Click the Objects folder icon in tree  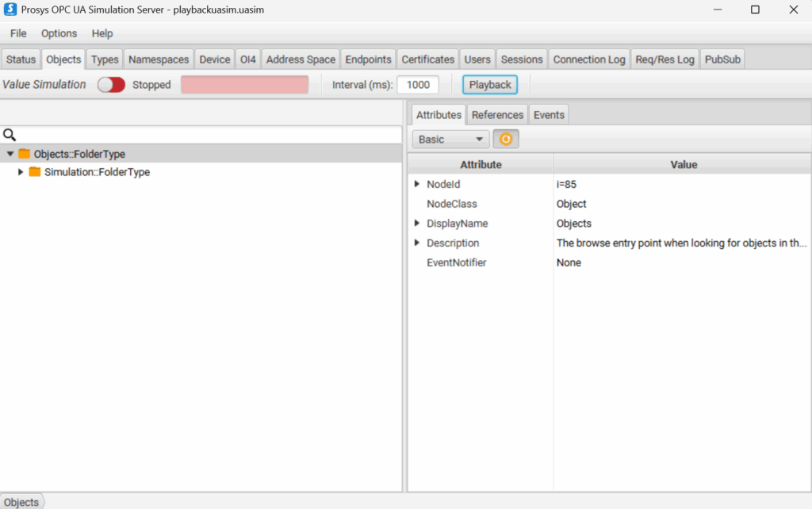click(x=24, y=154)
